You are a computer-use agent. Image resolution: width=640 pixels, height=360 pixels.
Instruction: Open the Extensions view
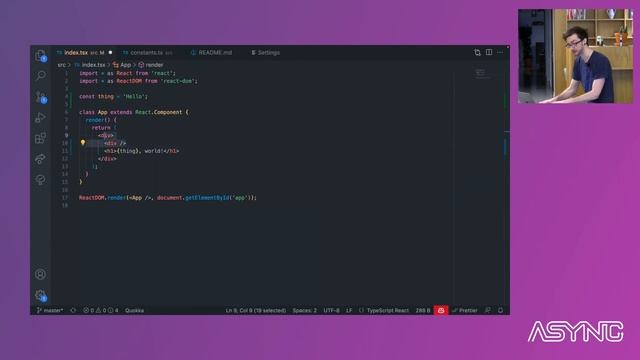tap(40, 138)
